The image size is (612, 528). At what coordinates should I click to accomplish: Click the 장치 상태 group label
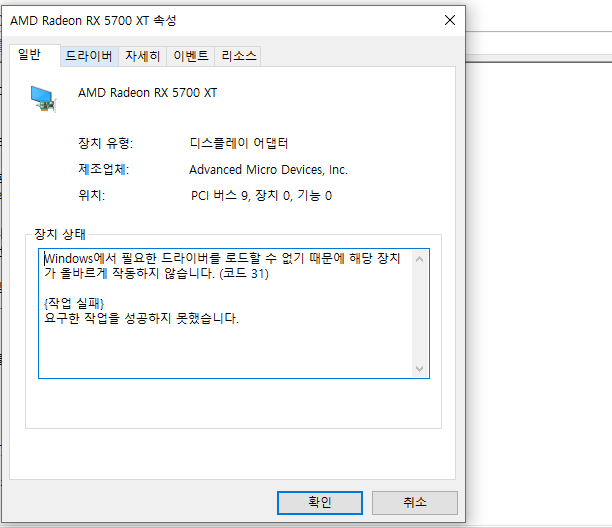[60, 234]
